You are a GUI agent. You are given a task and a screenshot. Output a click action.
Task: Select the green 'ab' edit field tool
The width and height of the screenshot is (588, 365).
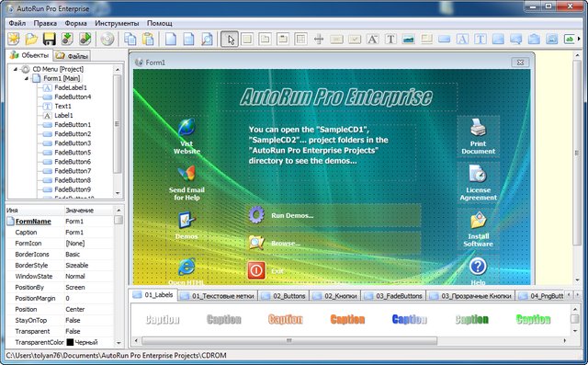pos(570,39)
